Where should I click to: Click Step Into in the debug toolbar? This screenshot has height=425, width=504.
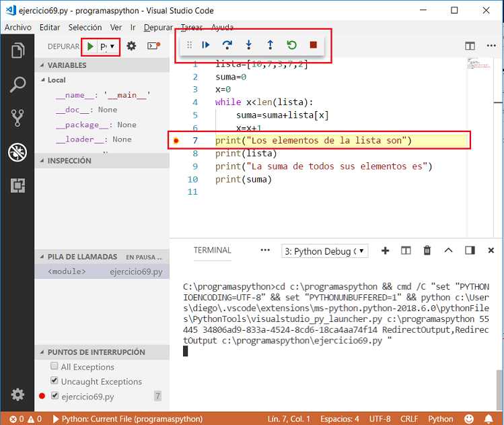click(x=249, y=44)
